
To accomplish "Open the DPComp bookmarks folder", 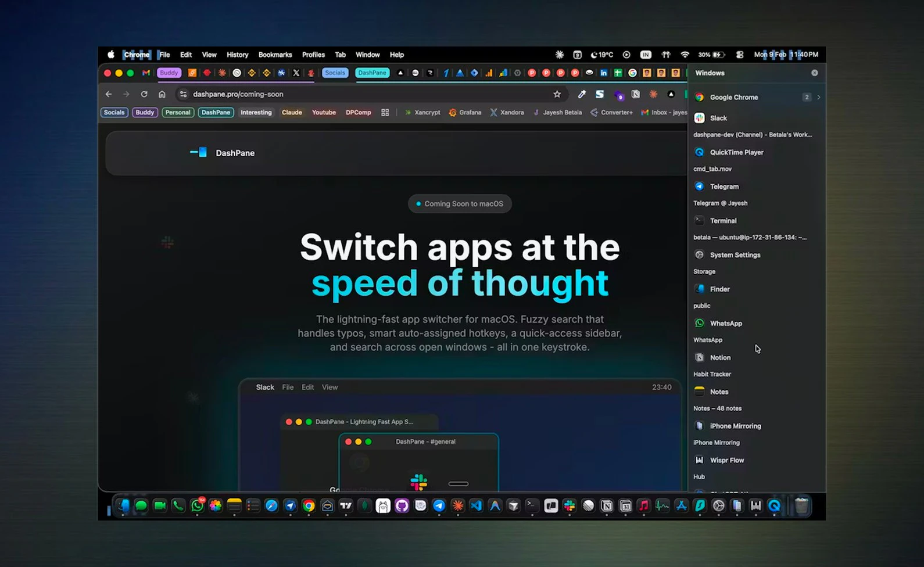I will [x=358, y=113].
